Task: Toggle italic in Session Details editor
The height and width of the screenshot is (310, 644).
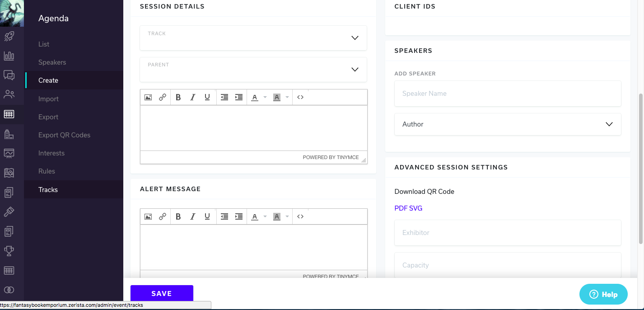Action: [193, 97]
